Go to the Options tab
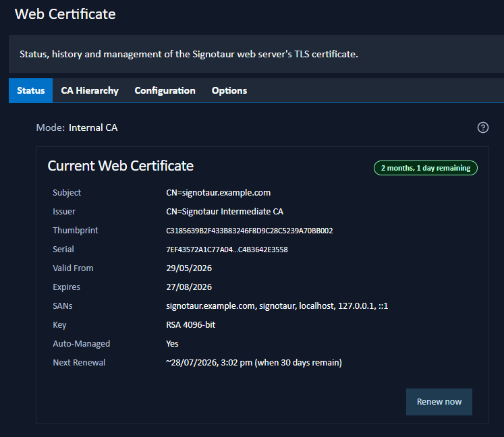 (x=229, y=90)
